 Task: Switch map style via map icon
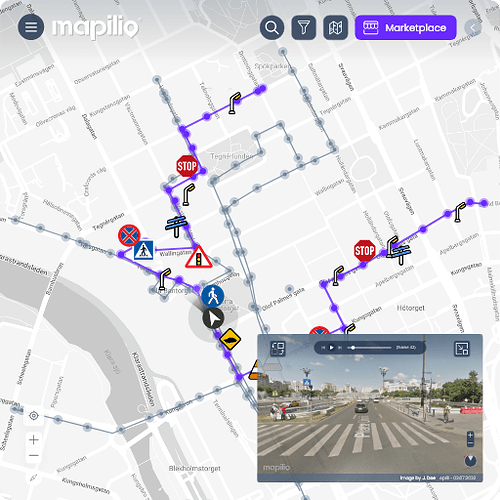point(335,28)
